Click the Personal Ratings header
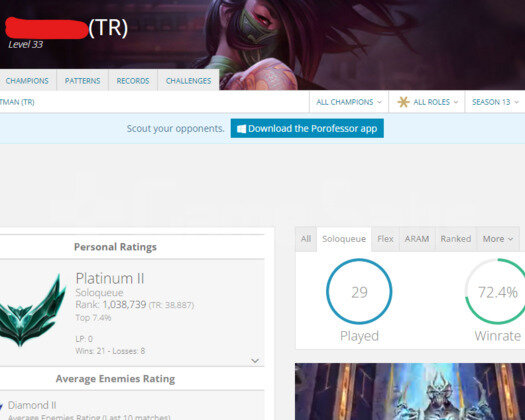 click(x=115, y=247)
